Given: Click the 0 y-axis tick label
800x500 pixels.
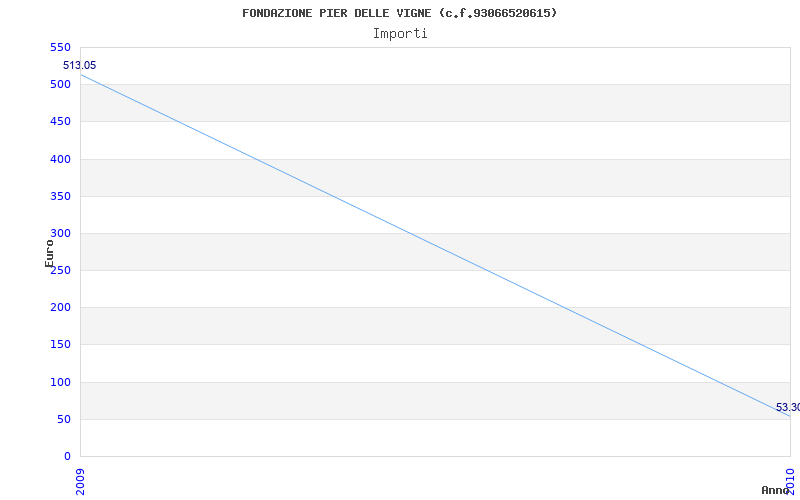Looking at the screenshot, I should tap(67, 457).
